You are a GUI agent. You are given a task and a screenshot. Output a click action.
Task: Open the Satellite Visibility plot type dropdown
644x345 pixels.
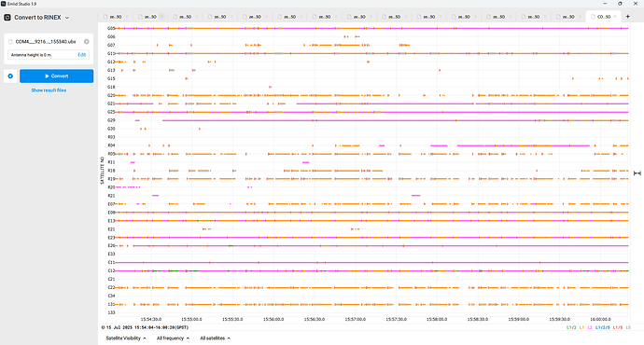(126, 338)
